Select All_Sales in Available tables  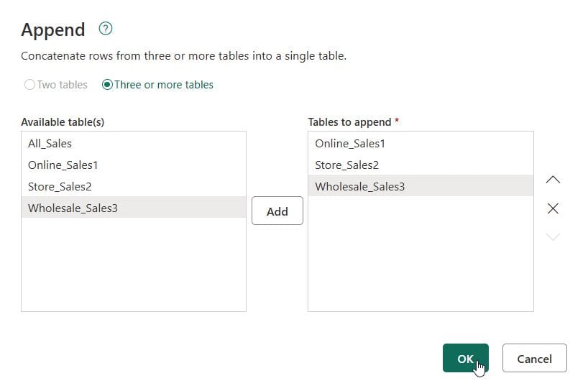click(134, 143)
